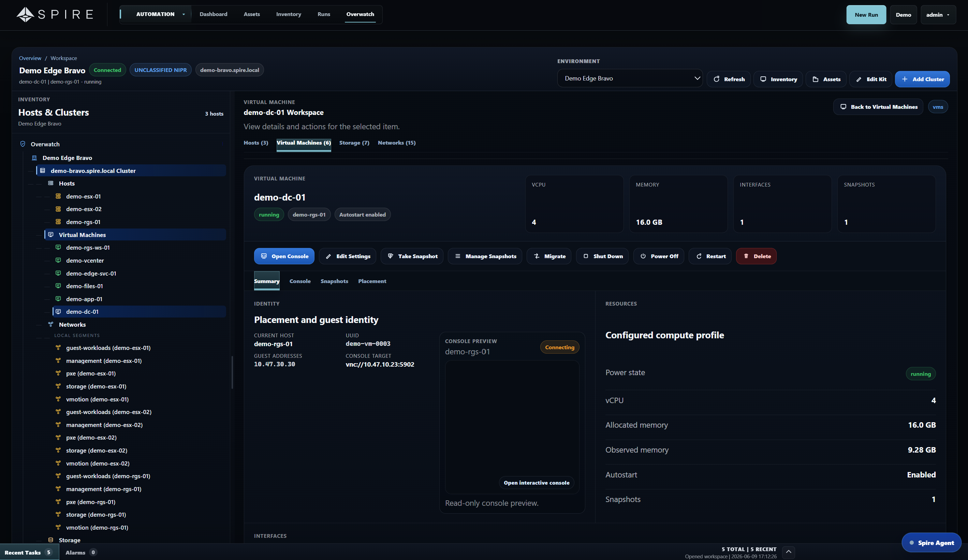Click the Open Console monitor icon
Screen dimensions: 968x560
point(264,256)
